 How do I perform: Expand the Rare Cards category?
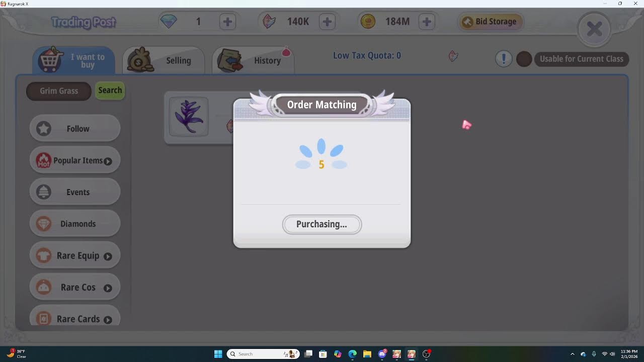coord(75,316)
